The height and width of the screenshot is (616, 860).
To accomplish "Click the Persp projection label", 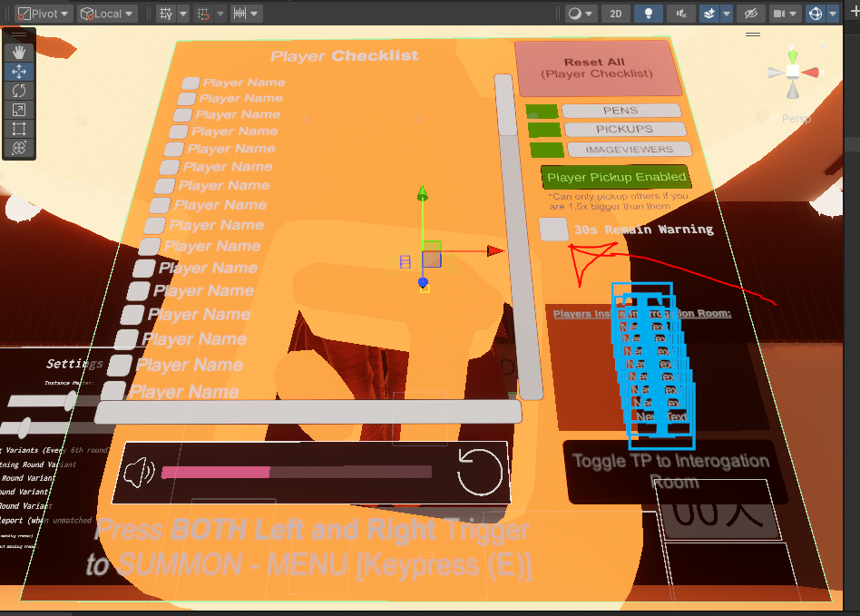I will [x=796, y=119].
